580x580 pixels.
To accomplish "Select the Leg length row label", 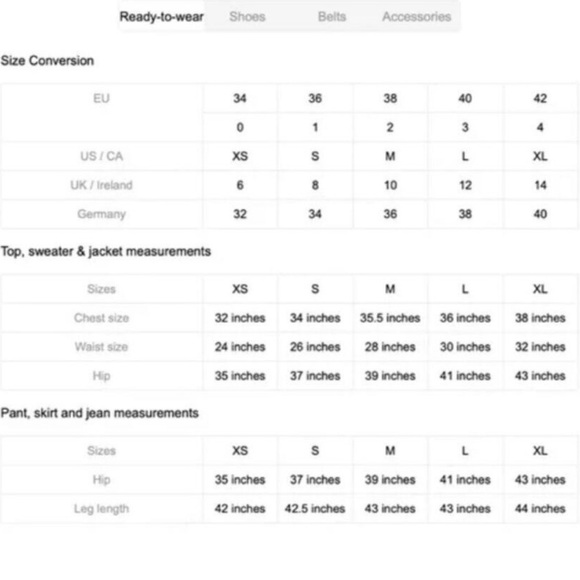I will click(101, 509).
